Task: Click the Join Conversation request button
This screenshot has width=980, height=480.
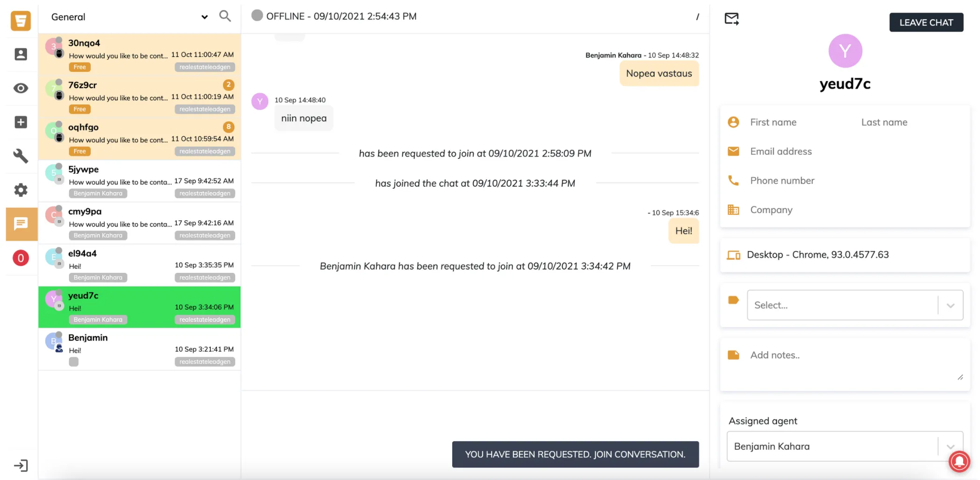Action: (575, 454)
